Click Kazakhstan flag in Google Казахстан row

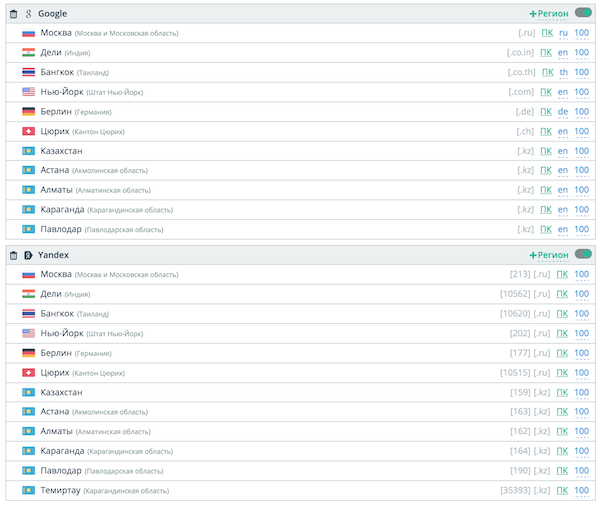click(29, 151)
